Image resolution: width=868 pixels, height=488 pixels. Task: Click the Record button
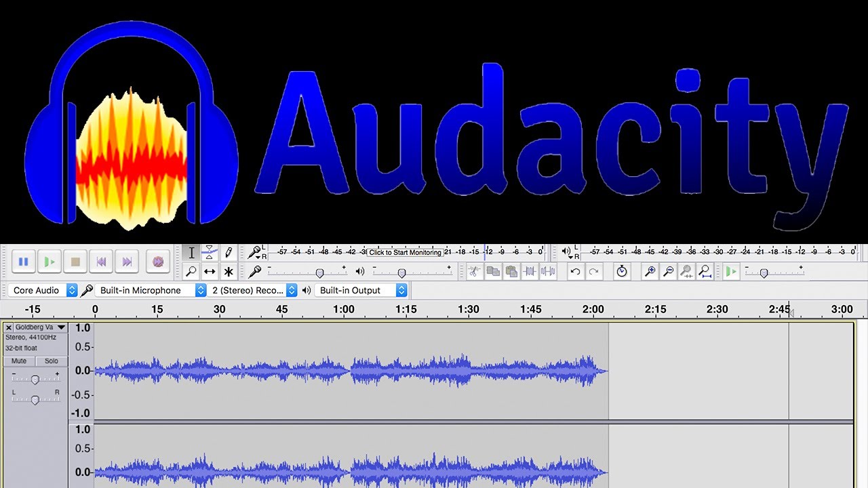[x=157, y=261]
